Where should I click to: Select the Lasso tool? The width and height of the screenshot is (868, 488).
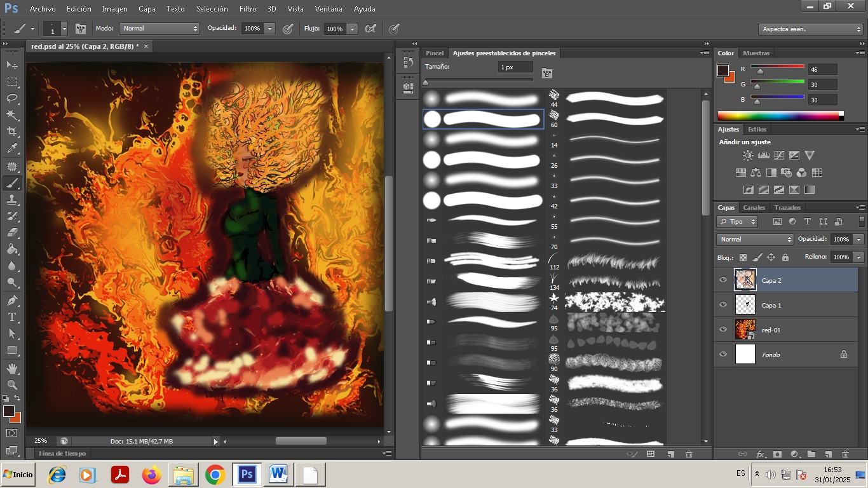pyautogui.click(x=12, y=98)
